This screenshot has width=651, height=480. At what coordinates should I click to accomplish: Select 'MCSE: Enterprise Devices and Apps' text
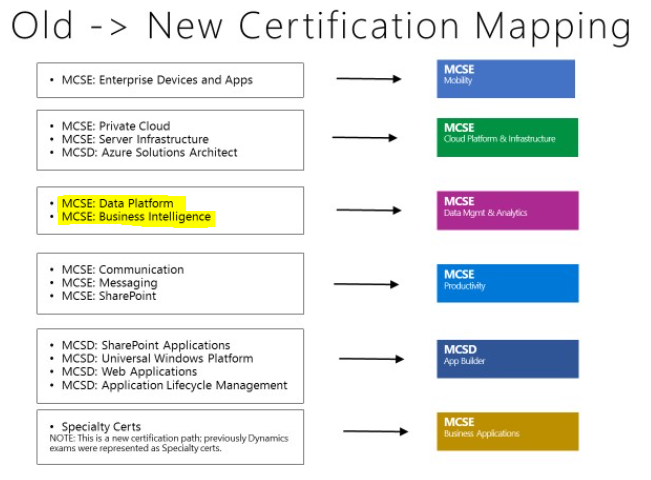coord(157,80)
